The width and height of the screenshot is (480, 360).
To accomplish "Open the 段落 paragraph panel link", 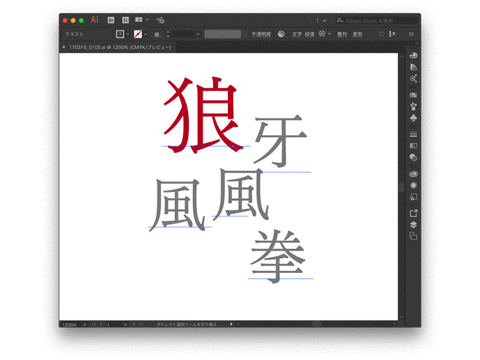I will (309, 34).
